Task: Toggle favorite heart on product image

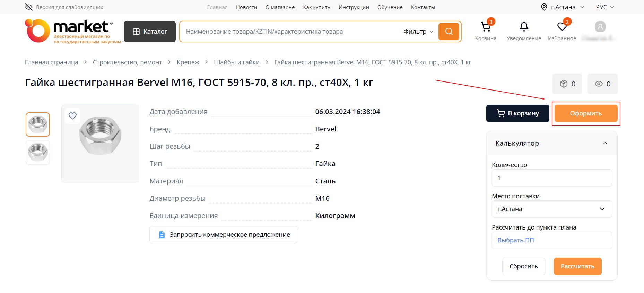Action: tap(72, 116)
